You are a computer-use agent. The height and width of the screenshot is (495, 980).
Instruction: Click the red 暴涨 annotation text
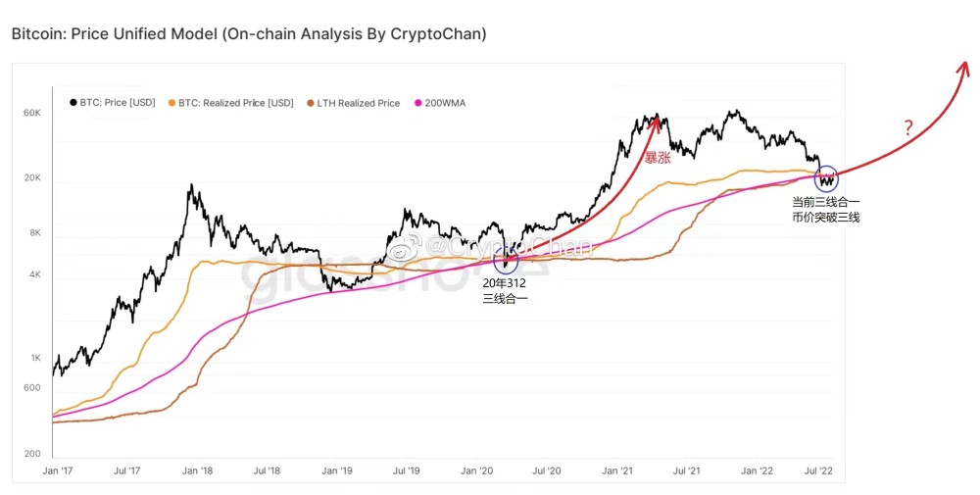point(658,157)
